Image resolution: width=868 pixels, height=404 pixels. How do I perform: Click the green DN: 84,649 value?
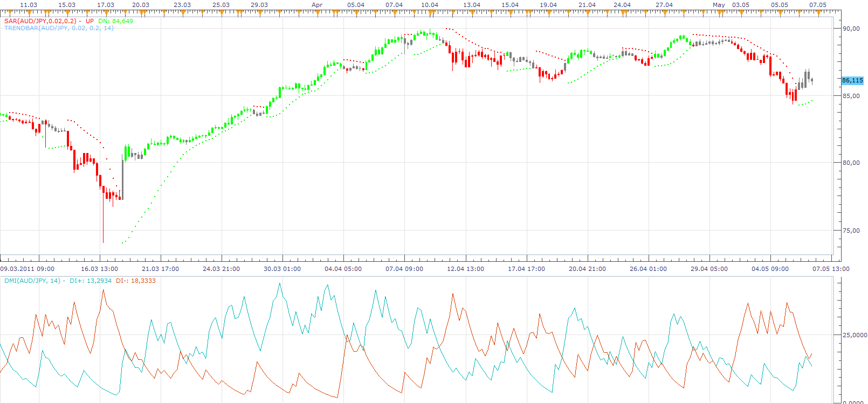coord(115,21)
